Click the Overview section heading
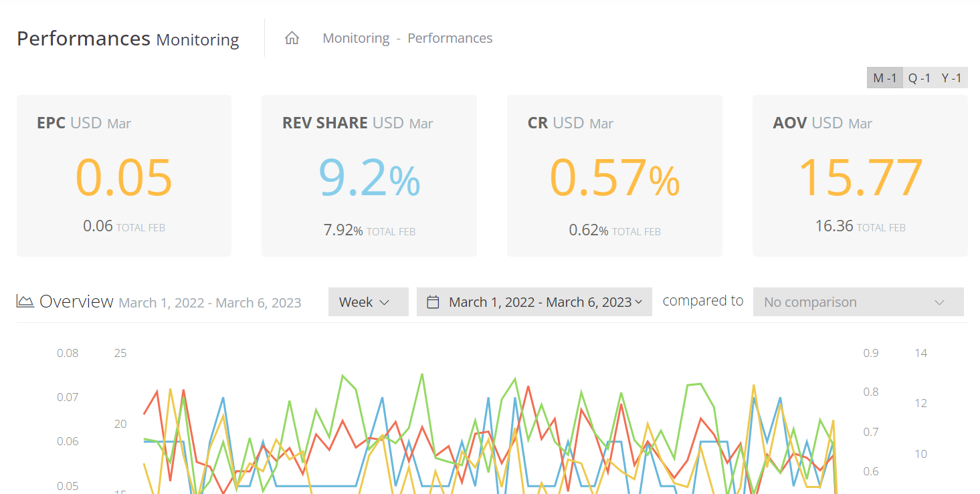 pos(76,301)
